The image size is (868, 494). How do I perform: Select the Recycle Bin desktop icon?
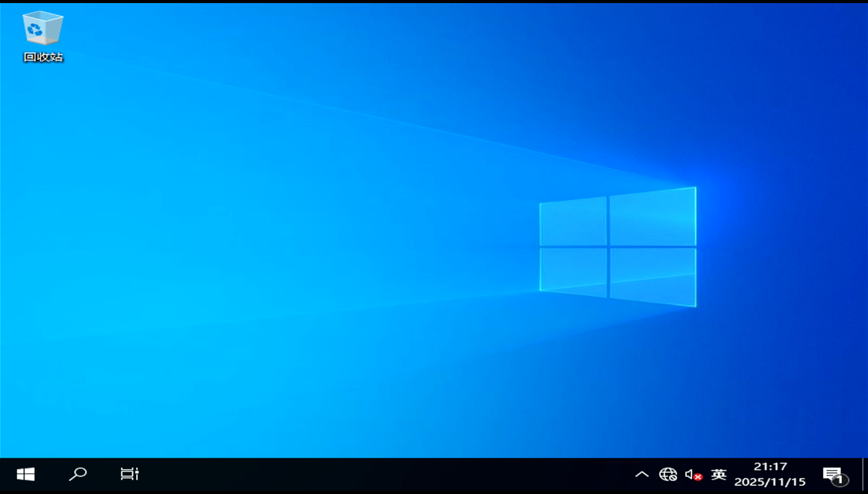(43, 28)
